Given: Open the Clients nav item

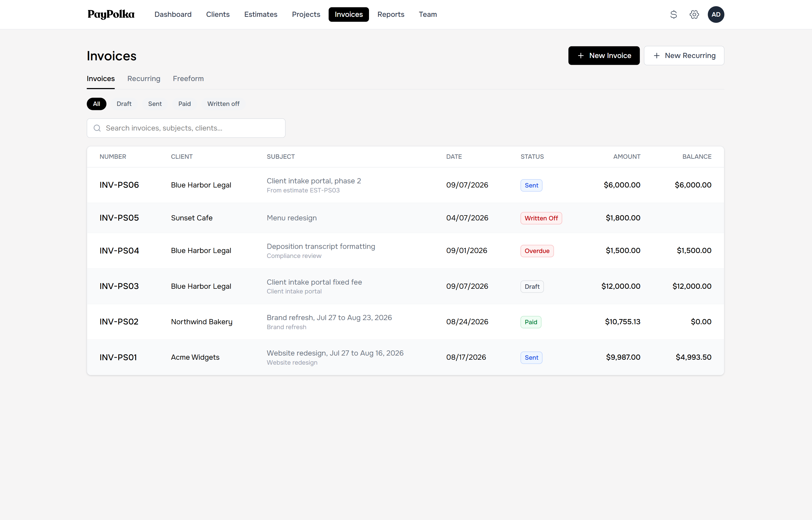Looking at the screenshot, I should (218, 15).
